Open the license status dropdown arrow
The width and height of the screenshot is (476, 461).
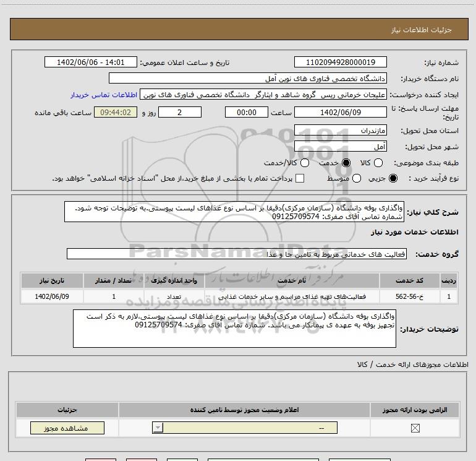(158, 428)
